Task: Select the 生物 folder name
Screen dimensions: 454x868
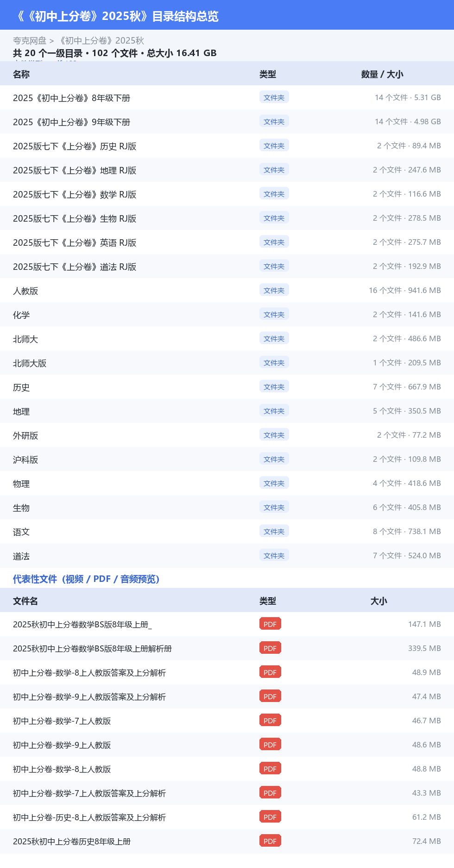Action: coord(21,508)
